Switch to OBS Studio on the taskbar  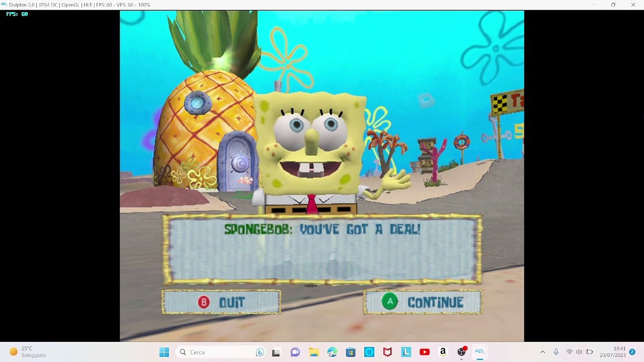coord(461,352)
